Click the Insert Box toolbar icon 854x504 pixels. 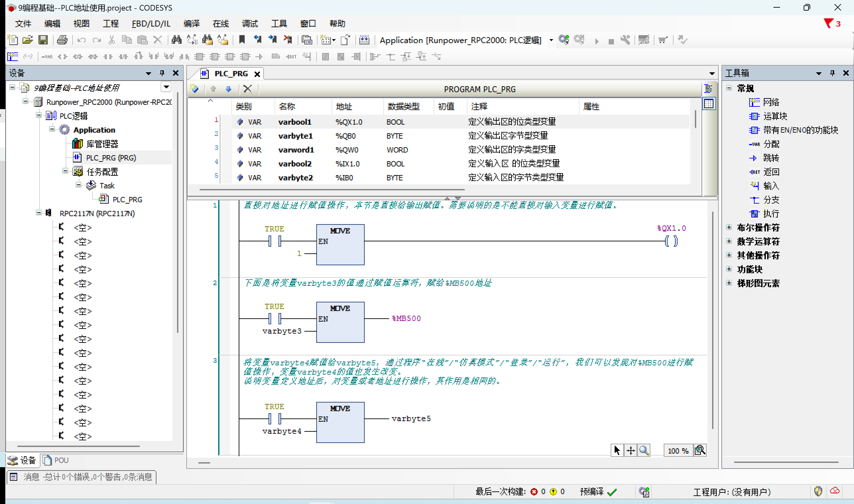click(199, 57)
